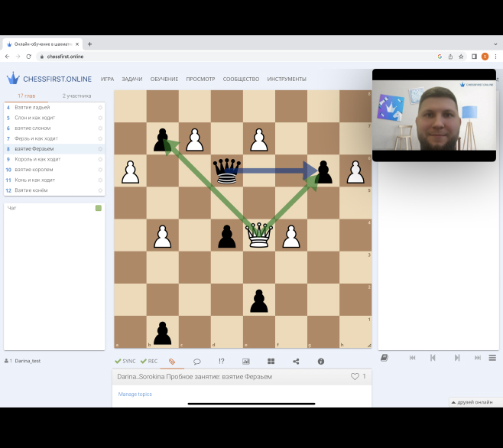This screenshot has width=503, height=448.
Task: Click the white queen on the board
Action: pos(259,235)
